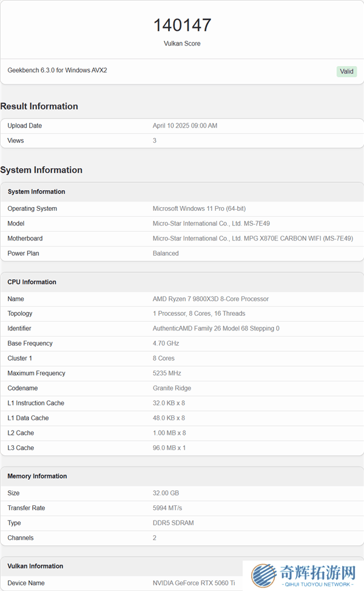Click the Vulkan Score label
This screenshot has height=591, width=364.
182,44
